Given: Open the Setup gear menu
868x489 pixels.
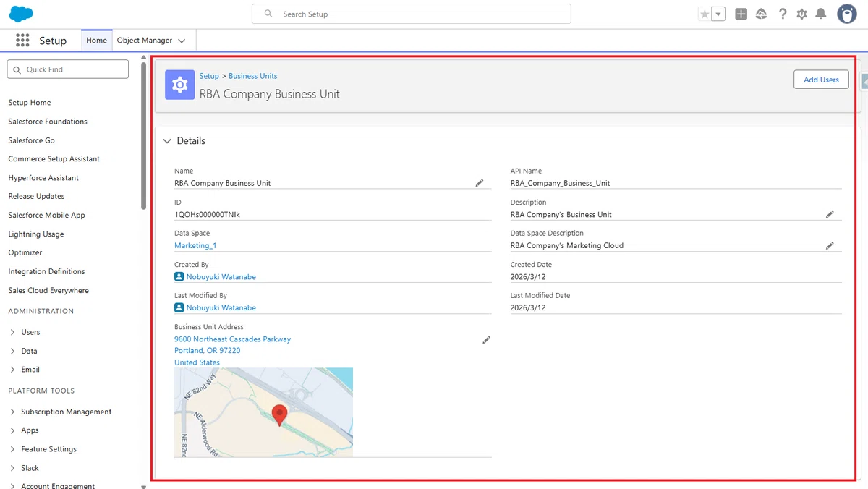Looking at the screenshot, I should (801, 14).
